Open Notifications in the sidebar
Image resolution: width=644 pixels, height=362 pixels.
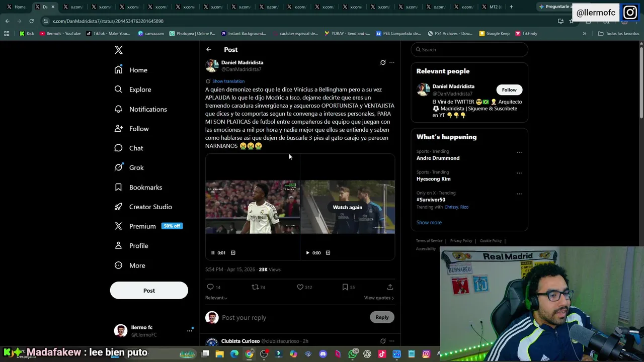point(141,109)
